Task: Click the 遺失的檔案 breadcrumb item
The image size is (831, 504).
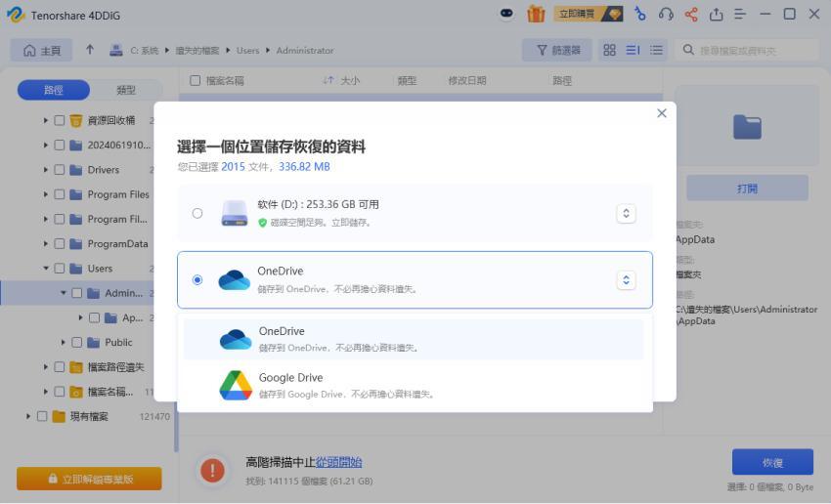Action: (x=197, y=50)
